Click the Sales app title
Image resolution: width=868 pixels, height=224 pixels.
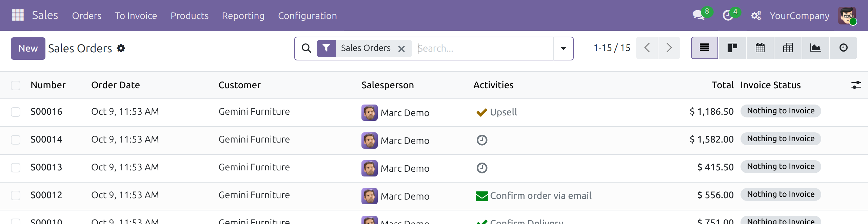(x=45, y=15)
